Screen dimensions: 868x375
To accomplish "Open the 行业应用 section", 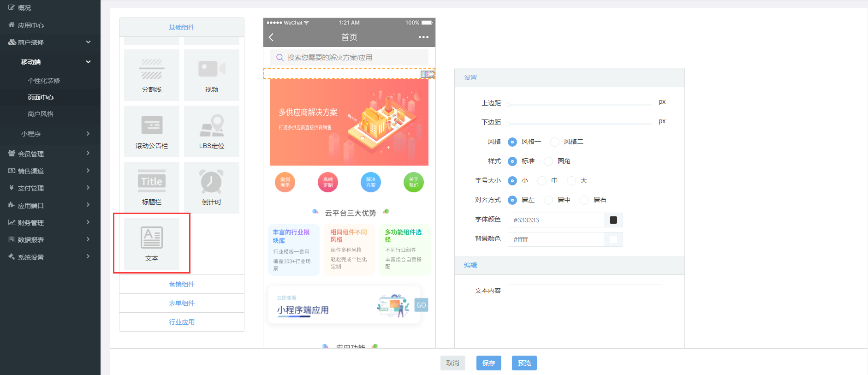I will click(x=182, y=322).
